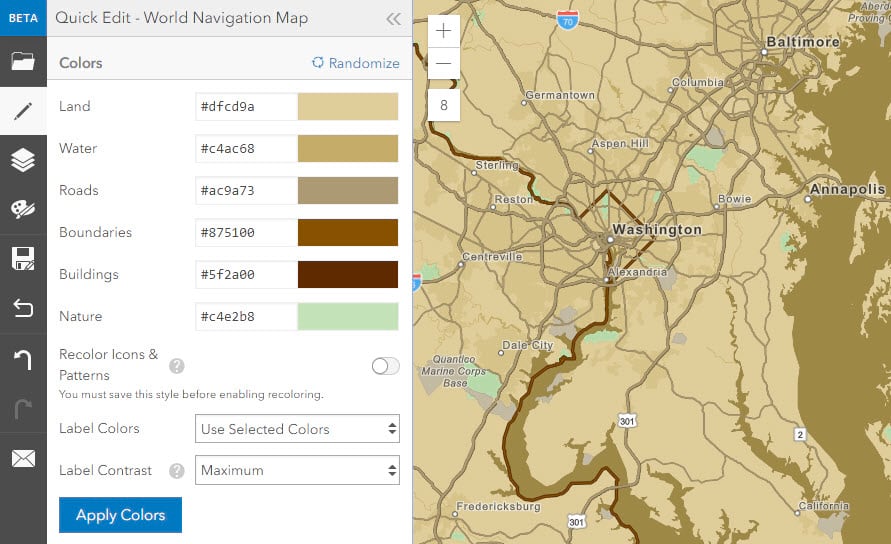Open the Layers stack icon
This screenshot has width=891, height=544.
coord(23,160)
